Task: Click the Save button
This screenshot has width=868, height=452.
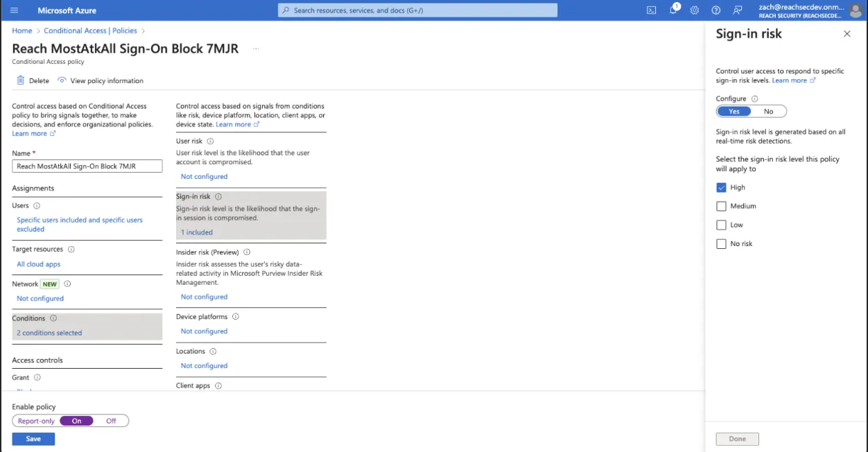Action: click(33, 439)
